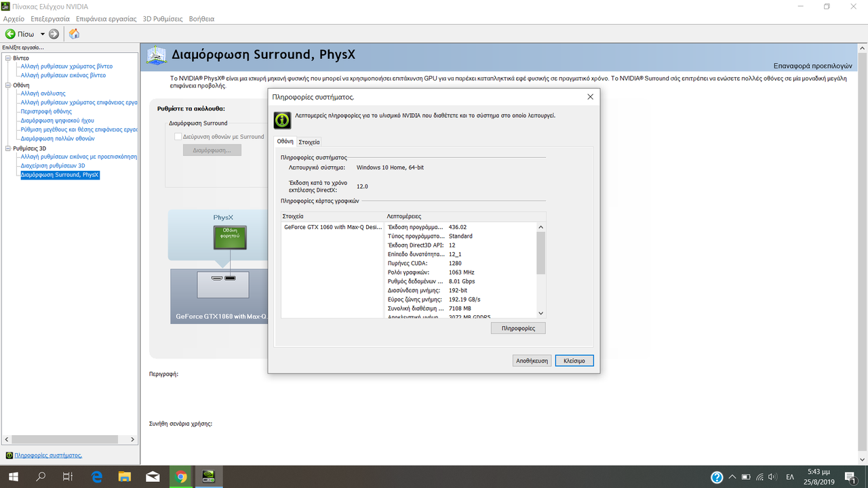Viewport: 868px width, 488px height.
Task: Click details list scroll-up arrow
Action: (x=540, y=227)
